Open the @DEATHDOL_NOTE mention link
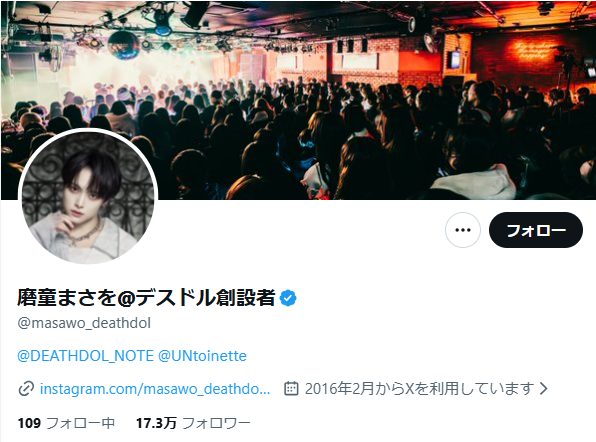Viewport: 596px width, 442px height. coord(86,356)
